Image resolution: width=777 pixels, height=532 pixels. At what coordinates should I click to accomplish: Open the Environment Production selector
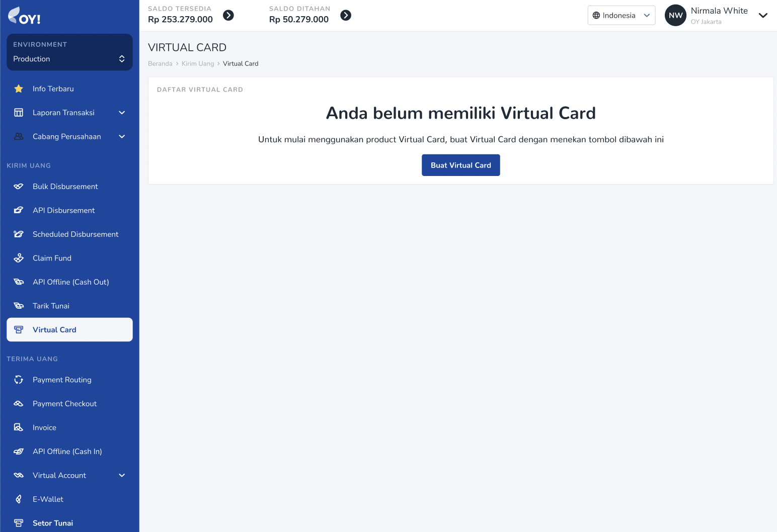pos(69,52)
